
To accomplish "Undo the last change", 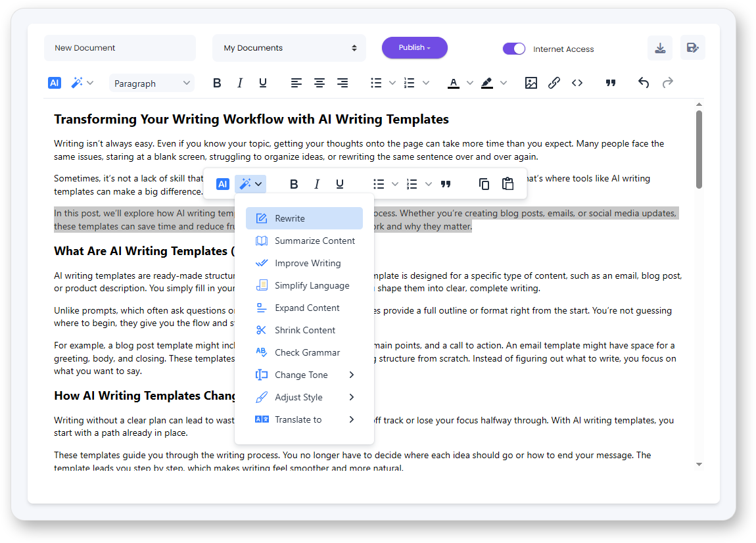I will tap(644, 82).
